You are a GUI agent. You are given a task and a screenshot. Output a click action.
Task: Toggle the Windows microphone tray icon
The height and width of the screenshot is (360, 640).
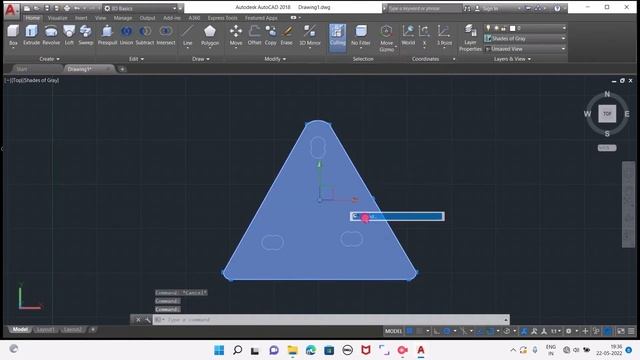click(x=535, y=350)
